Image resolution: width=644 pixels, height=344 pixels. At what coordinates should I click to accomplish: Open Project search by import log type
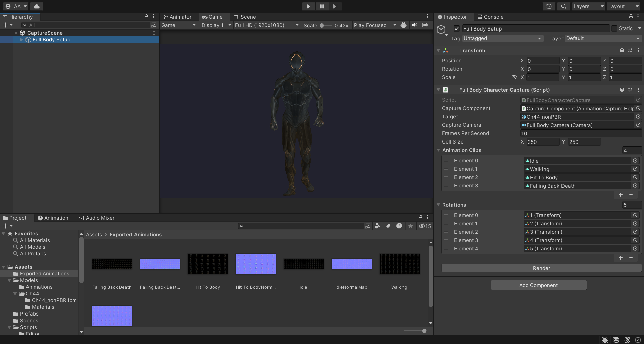point(399,226)
